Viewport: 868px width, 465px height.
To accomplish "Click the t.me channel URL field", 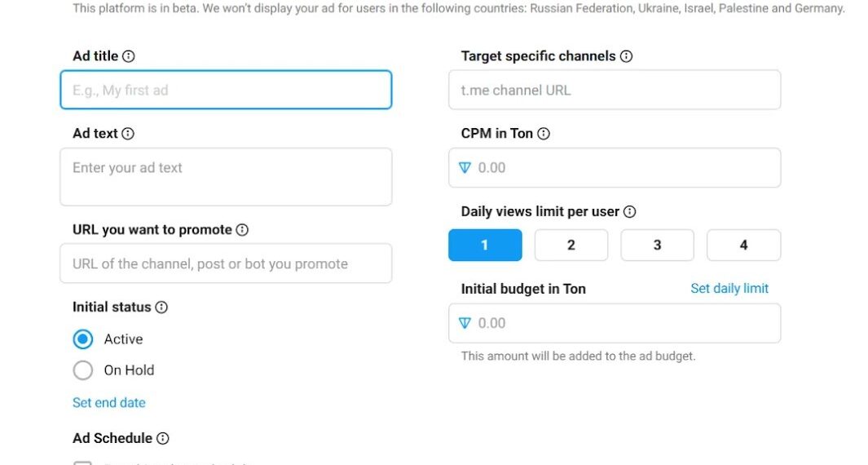I will (x=615, y=90).
